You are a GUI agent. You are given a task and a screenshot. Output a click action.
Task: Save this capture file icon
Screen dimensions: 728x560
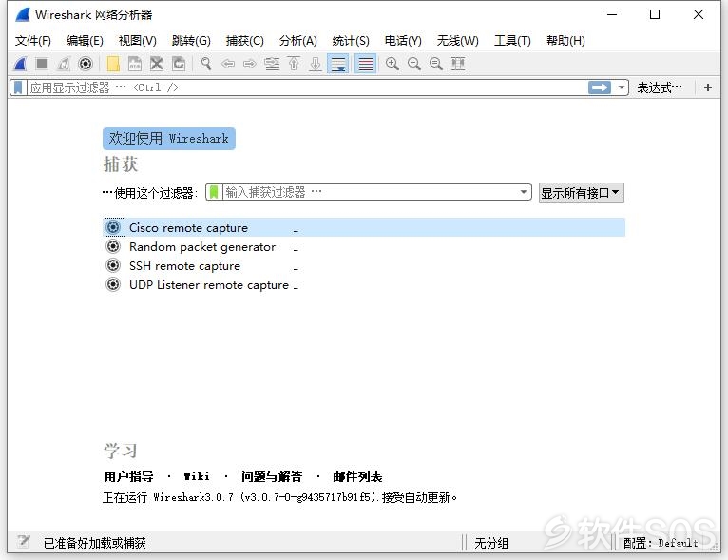pos(135,64)
